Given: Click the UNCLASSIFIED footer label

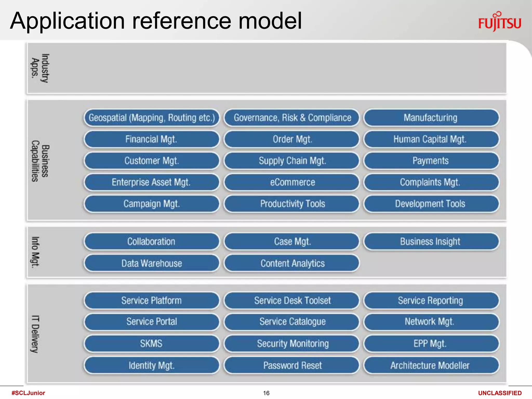Looking at the screenshot, I should (500, 393).
